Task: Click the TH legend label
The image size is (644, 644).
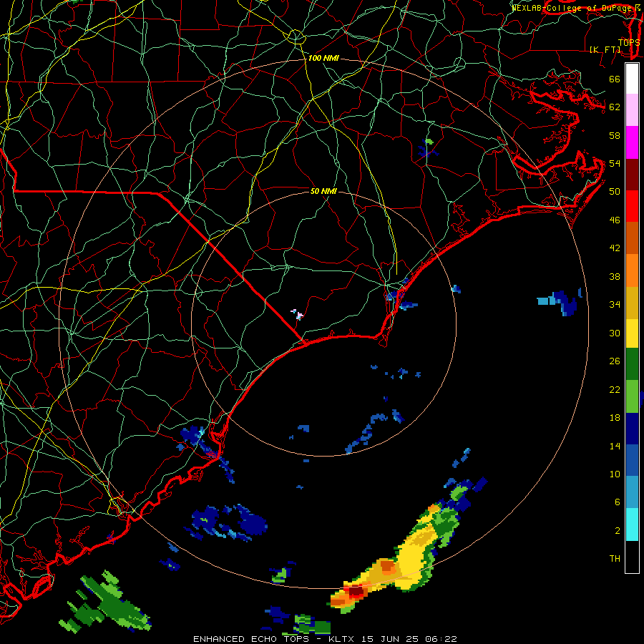Action: click(x=615, y=559)
